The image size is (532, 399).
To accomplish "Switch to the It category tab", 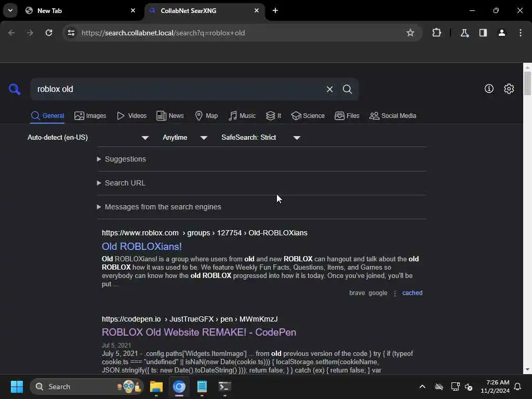I will [273, 116].
